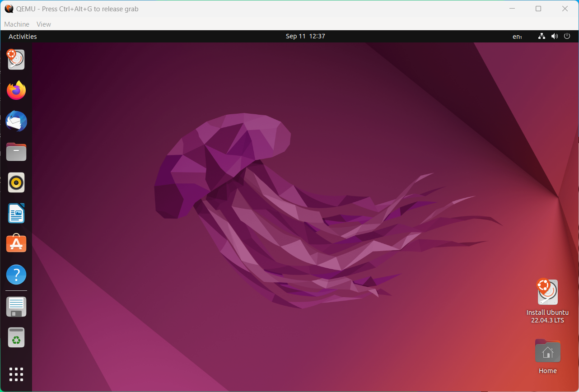579x392 pixels.
Task: Open the Activities overview
Action: [x=23, y=37]
